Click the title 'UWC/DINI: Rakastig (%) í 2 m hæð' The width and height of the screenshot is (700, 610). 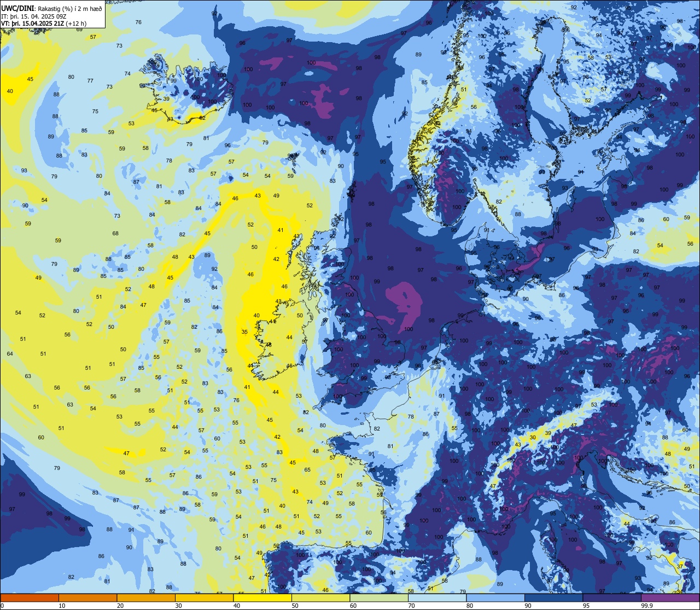(x=51, y=8)
